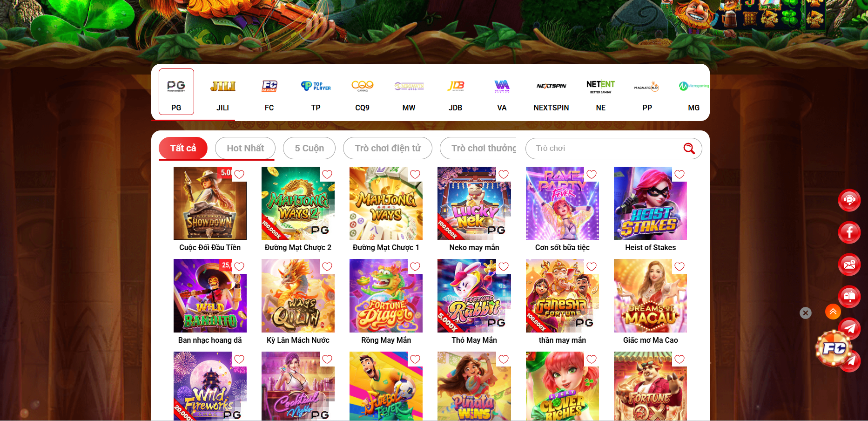Launch Fortune Rabbit thumbnail
868x421 pixels.
coord(474,296)
